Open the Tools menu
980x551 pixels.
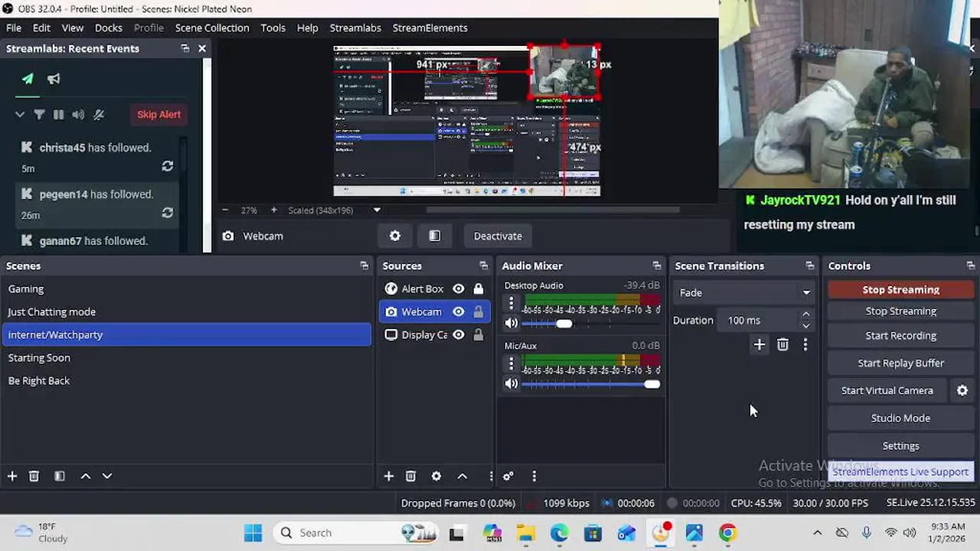click(273, 28)
